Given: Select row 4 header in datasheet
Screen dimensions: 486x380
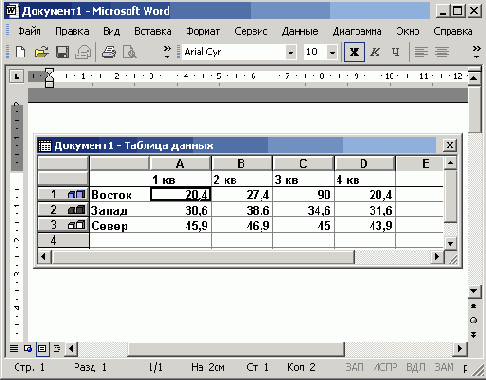Looking at the screenshot, I should click(63, 240).
